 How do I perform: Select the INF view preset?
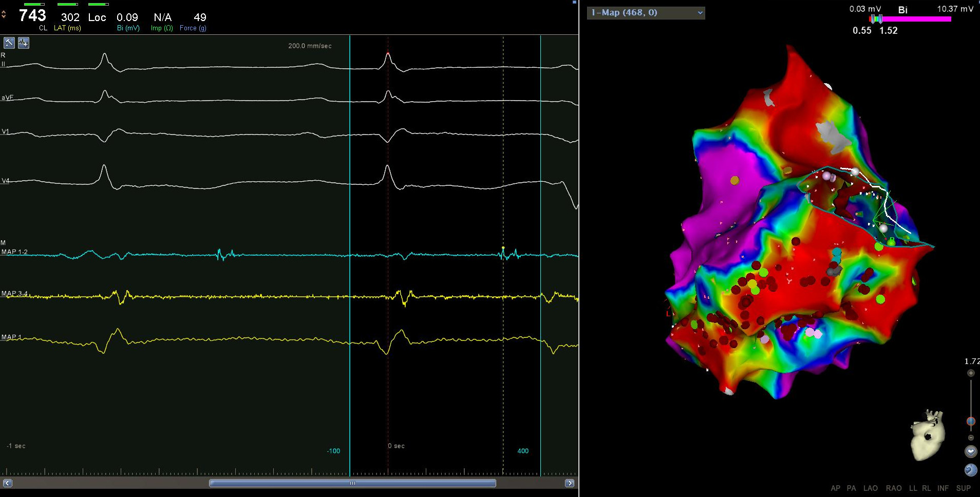click(x=943, y=488)
